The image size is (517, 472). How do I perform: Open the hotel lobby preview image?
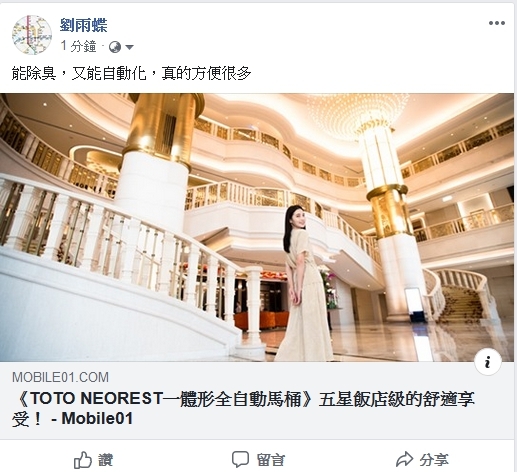pyautogui.click(x=257, y=227)
